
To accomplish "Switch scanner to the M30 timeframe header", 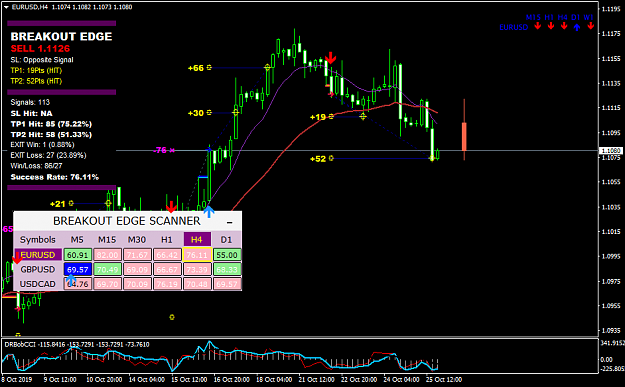I will click(x=137, y=240).
